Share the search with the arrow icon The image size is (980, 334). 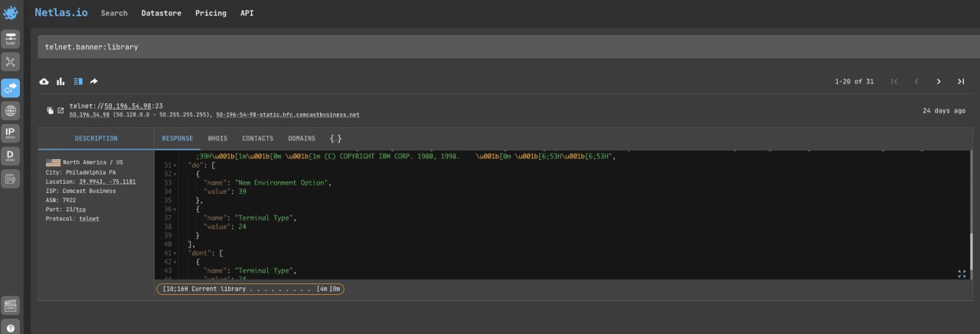point(94,81)
